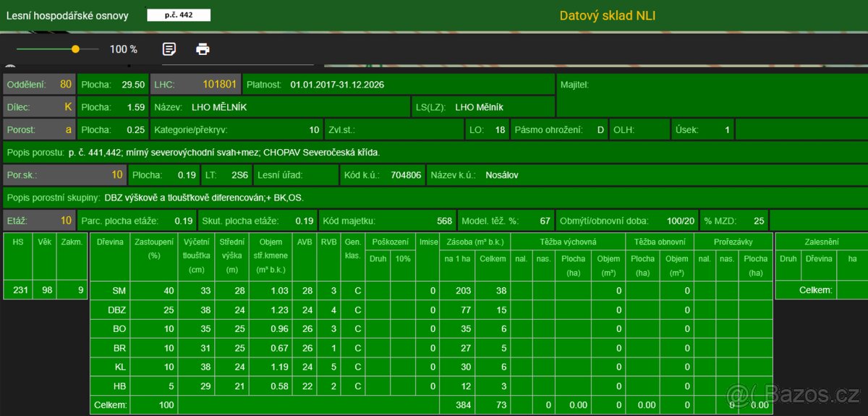Click the 100 % zoom level label

click(x=124, y=49)
